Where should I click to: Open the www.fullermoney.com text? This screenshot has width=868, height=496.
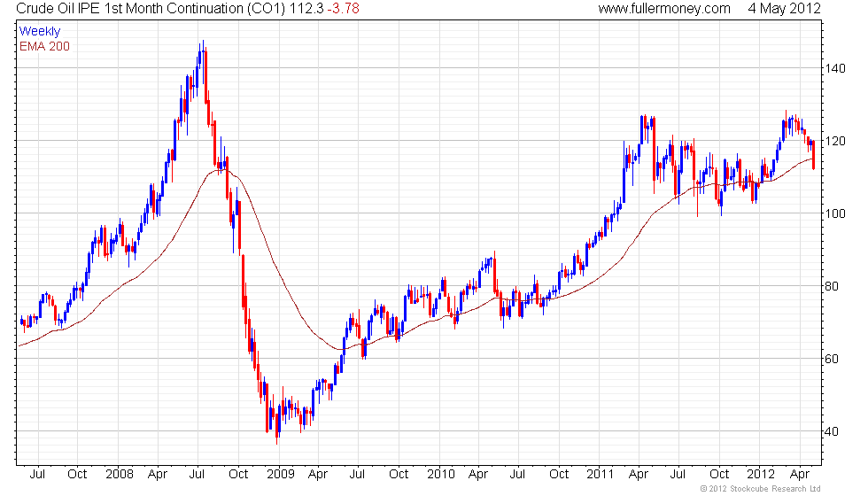pyautogui.click(x=664, y=9)
